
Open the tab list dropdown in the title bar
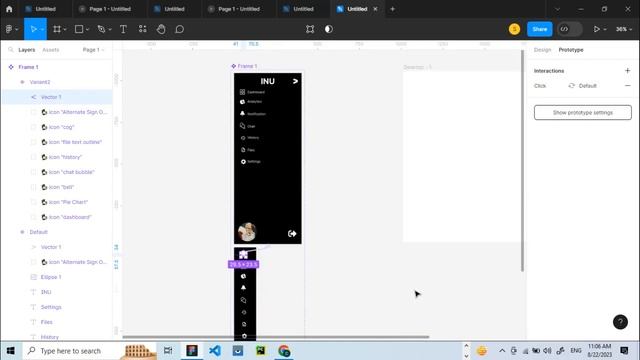pos(557,9)
